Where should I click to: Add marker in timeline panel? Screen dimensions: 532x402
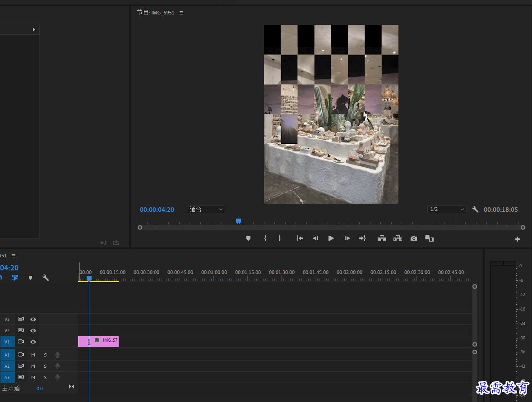click(31, 278)
